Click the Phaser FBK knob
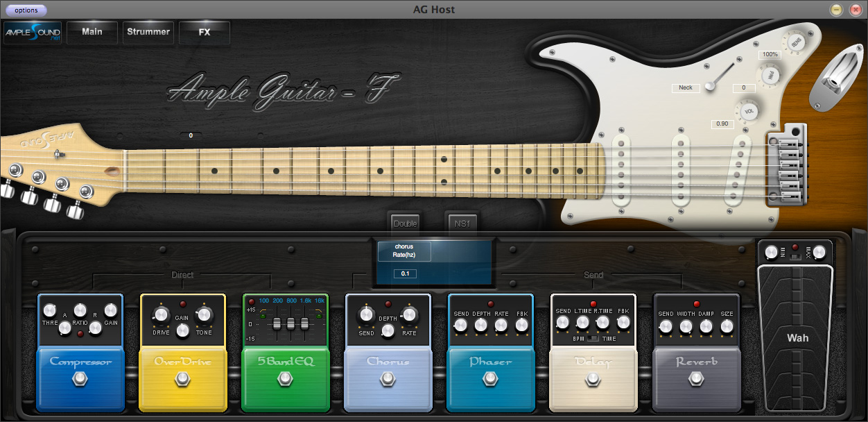Image resolution: width=868 pixels, height=422 pixels. point(521,326)
